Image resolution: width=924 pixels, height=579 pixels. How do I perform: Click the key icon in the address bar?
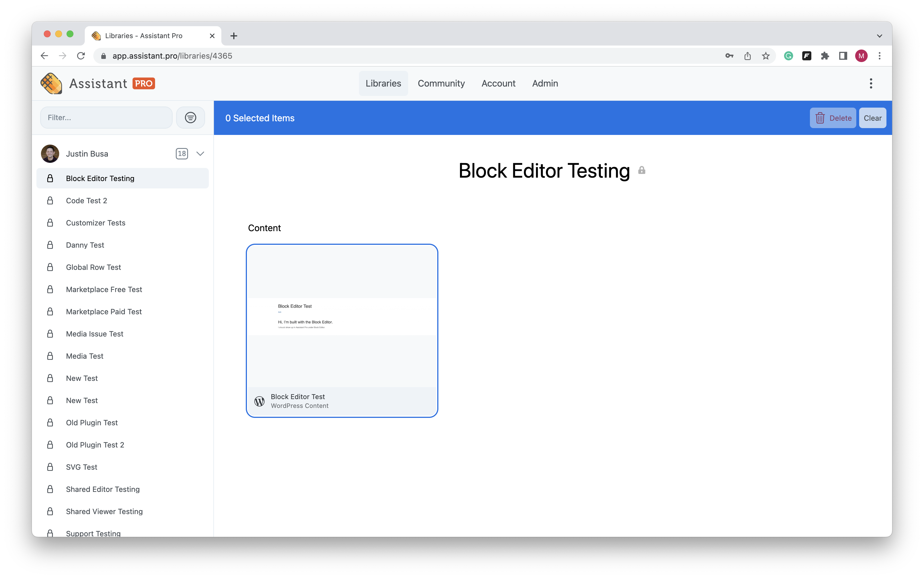(x=729, y=56)
